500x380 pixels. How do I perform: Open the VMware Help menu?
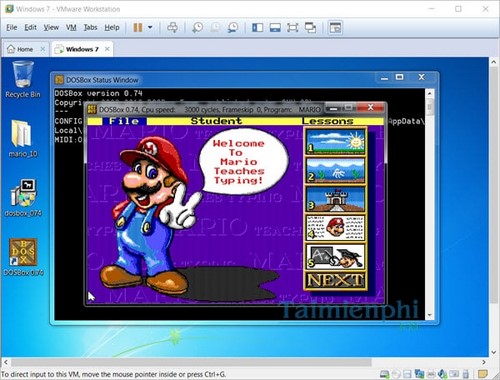(x=112, y=27)
